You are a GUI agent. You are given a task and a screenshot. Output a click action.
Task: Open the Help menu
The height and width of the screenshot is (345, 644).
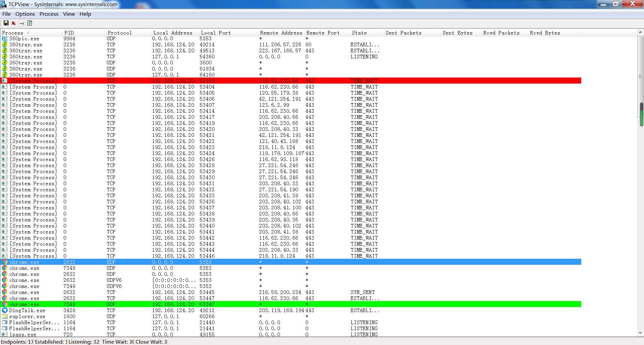[85, 14]
